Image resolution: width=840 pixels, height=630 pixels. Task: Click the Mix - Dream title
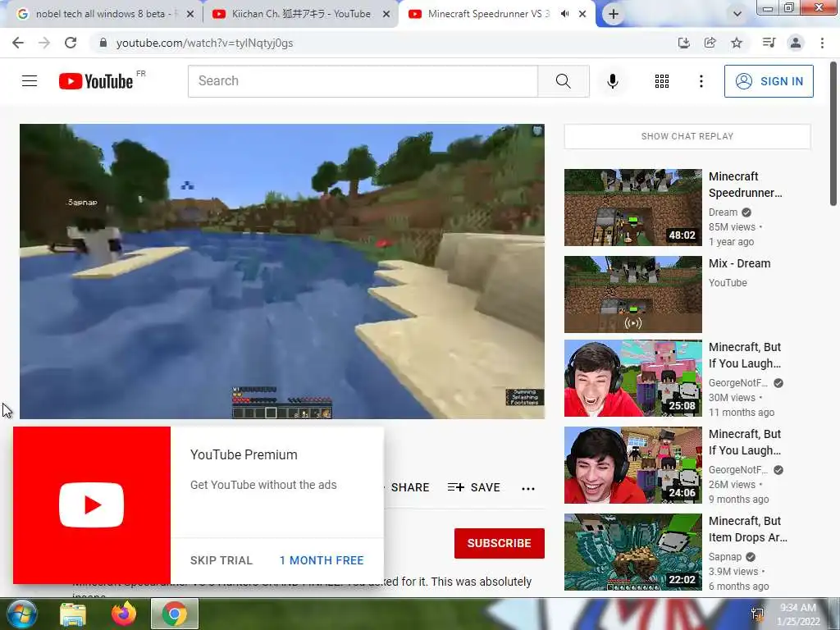click(x=739, y=263)
